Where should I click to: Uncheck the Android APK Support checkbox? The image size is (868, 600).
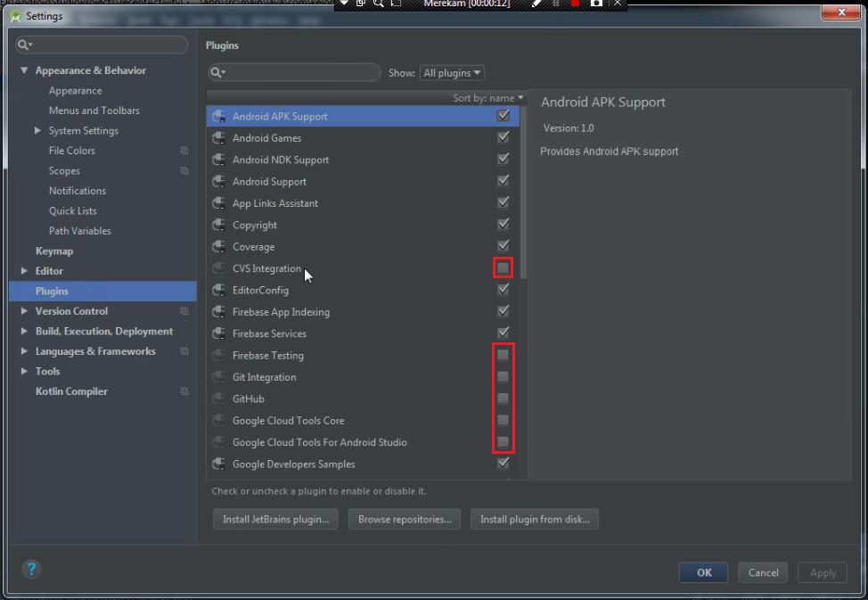point(504,115)
